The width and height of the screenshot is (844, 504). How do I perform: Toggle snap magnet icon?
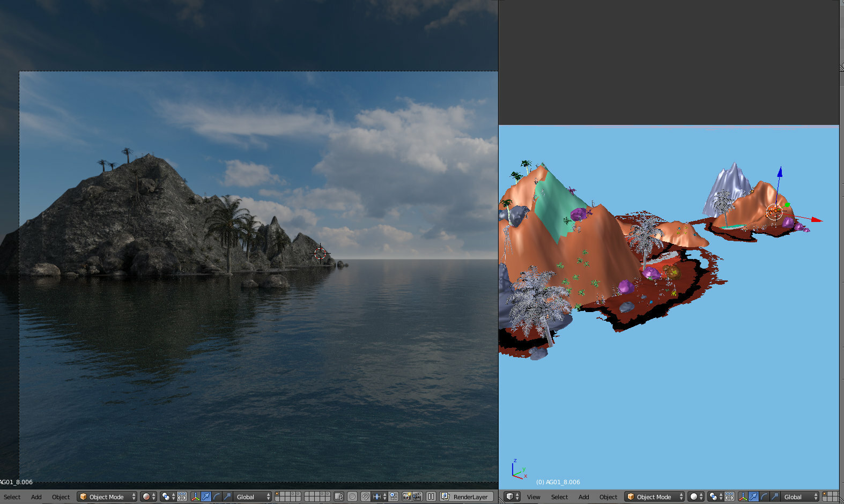pyautogui.click(x=365, y=497)
